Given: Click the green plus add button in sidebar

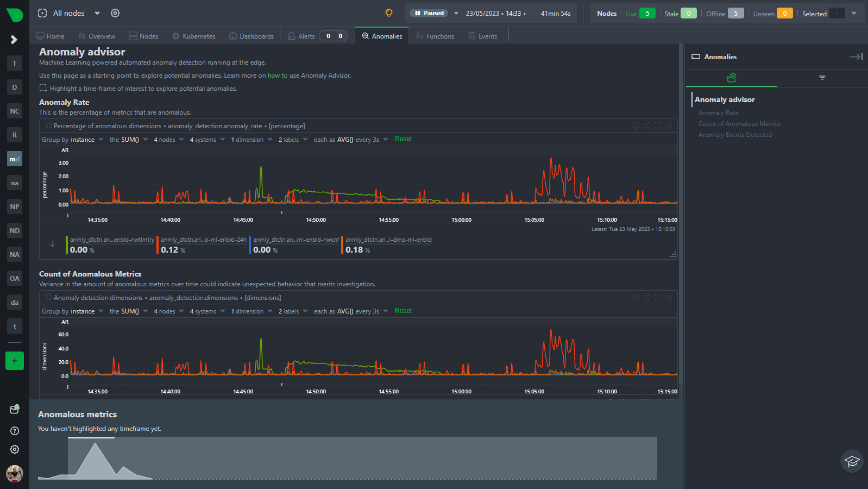Looking at the screenshot, I should pos(15,361).
